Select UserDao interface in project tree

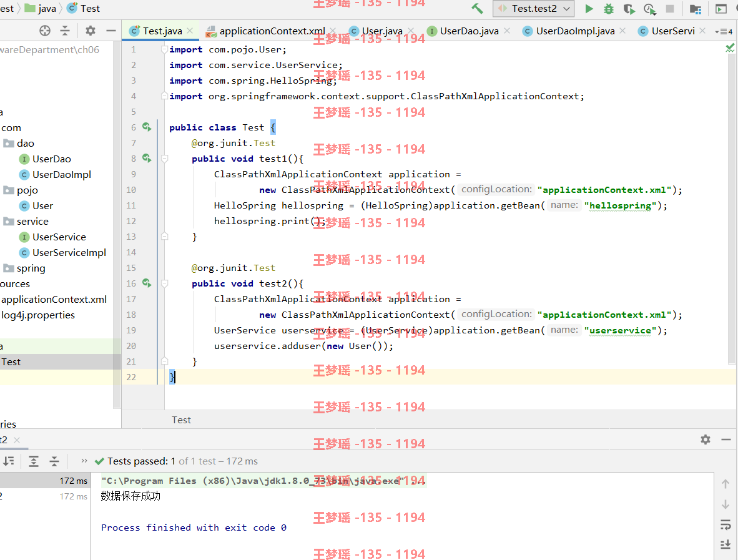(x=45, y=159)
